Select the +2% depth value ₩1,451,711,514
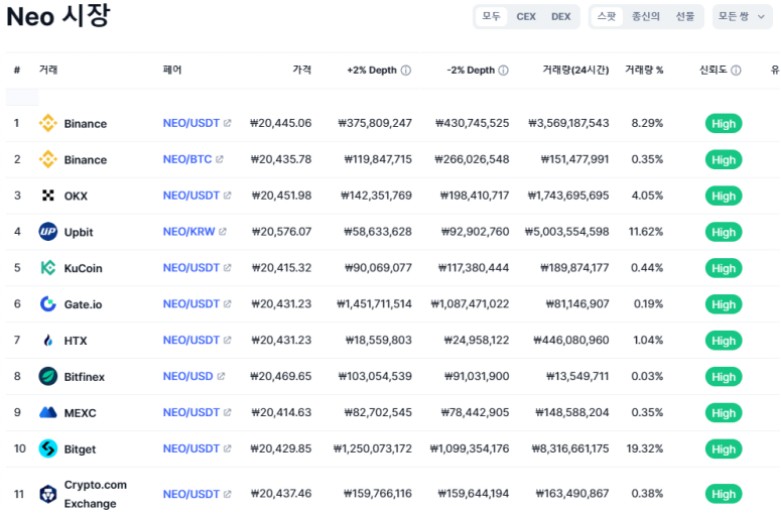Viewport: 781px width, 520px height. (374, 304)
